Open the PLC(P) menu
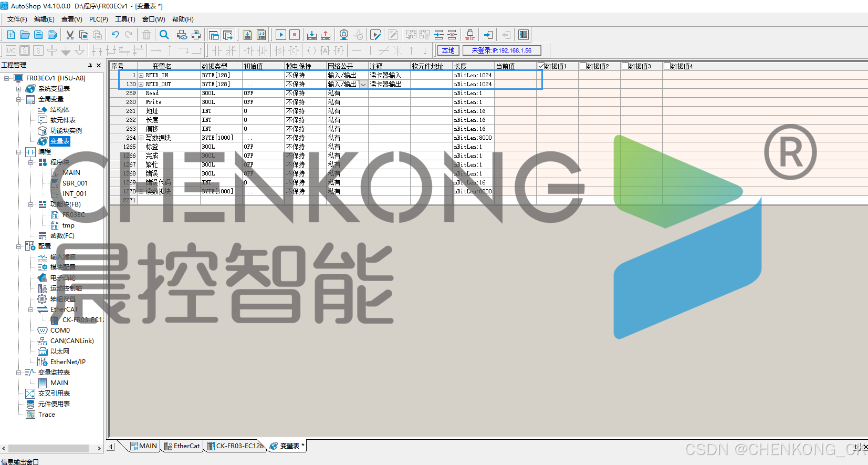 coord(99,19)
